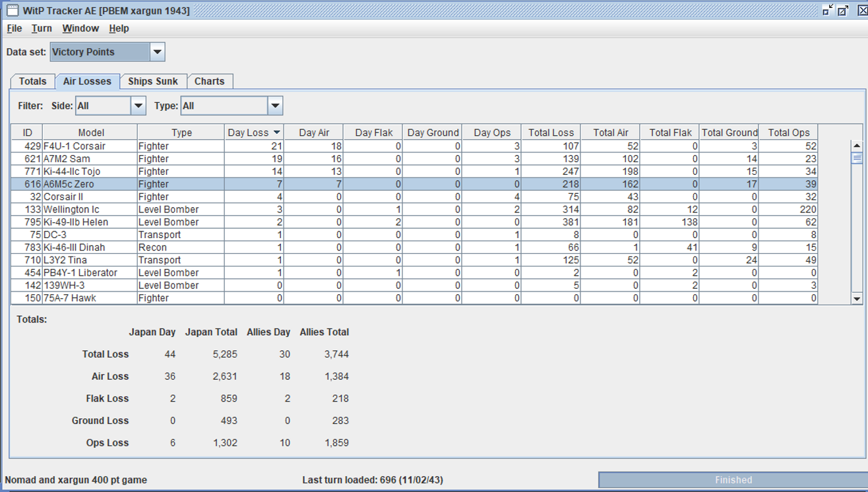Expand the Type filter dropdown
The image size is (868, 492).
point(275,106)
